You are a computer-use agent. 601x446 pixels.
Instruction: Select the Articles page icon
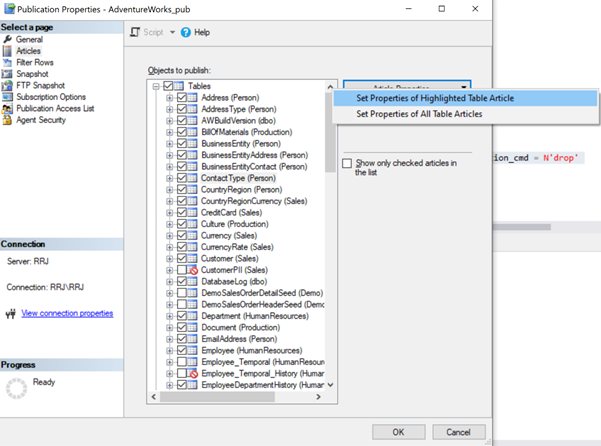[x=7, y=51]
